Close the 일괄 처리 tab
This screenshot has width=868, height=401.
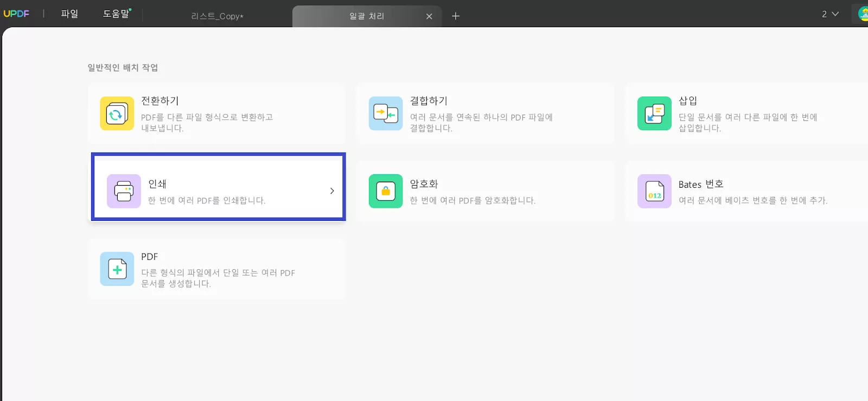tap(429, 16)
